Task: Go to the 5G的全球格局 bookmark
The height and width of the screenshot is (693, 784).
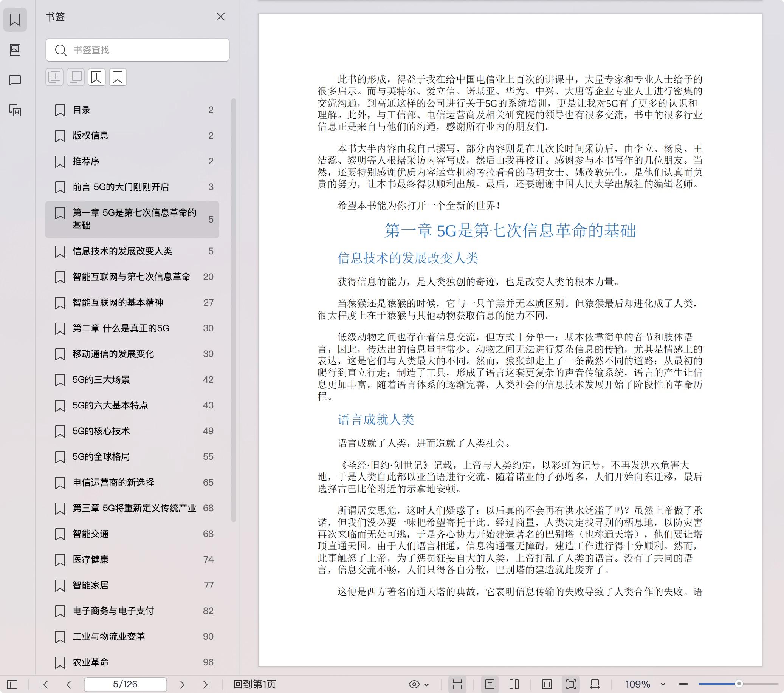Action: (x=132, y=457)
